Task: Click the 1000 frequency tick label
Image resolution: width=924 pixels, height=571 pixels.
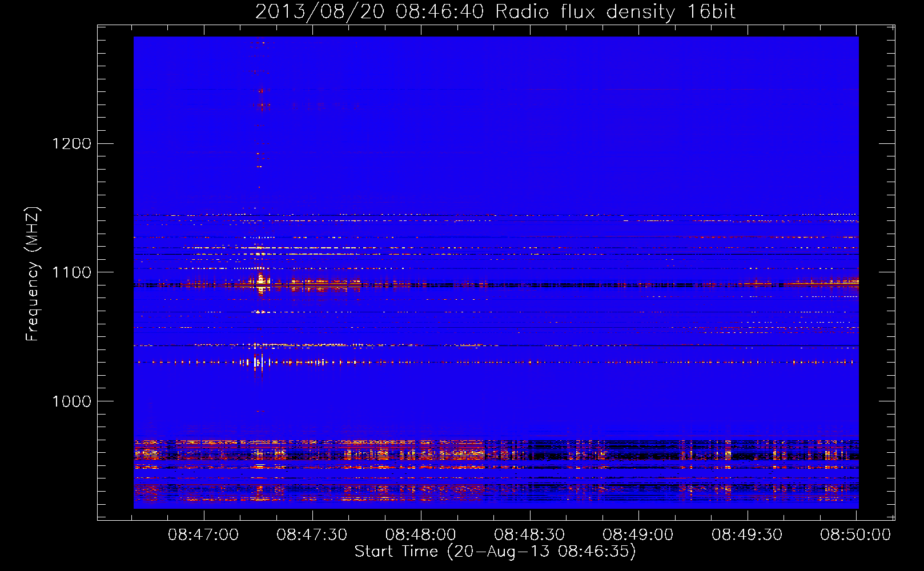Action: [71, 401]
